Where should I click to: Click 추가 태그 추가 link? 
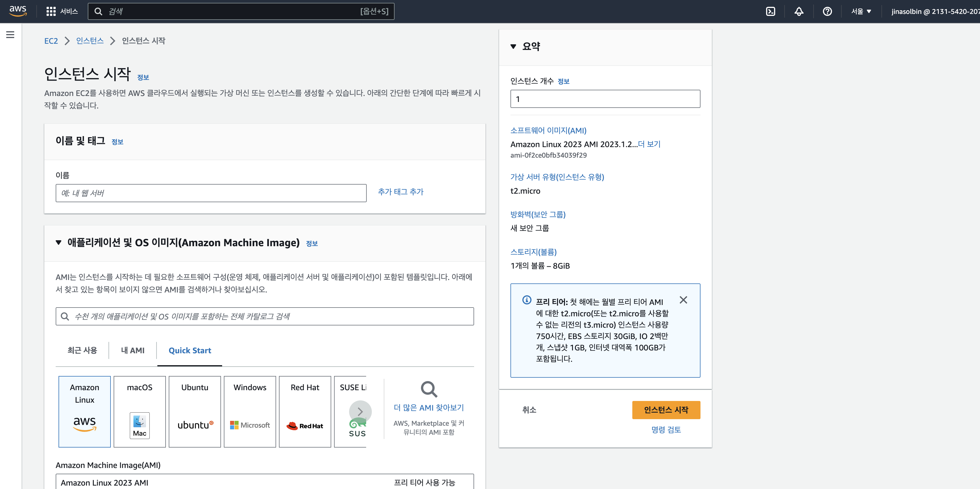tap(401, 192)
